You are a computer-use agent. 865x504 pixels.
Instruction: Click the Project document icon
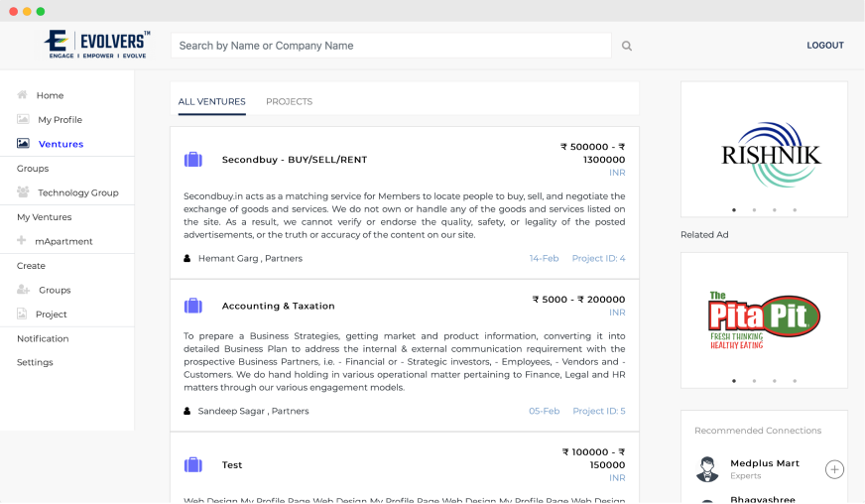point(22,314)
